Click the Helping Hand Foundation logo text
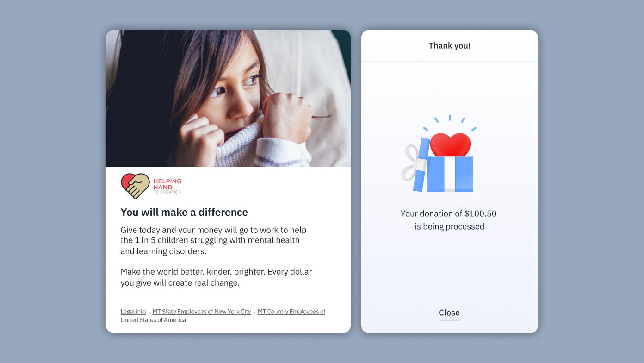Viewport: 644px width, 363px height. (167, 186)
